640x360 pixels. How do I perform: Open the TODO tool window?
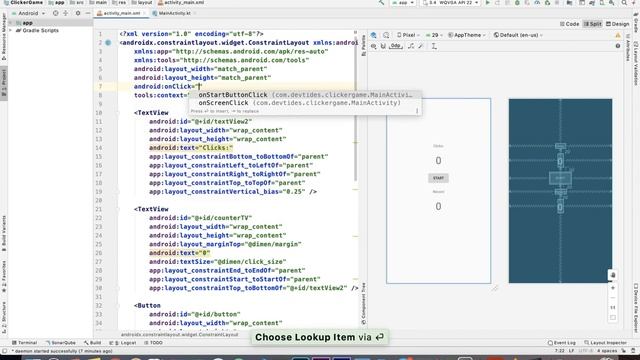[x=153, y=343]
